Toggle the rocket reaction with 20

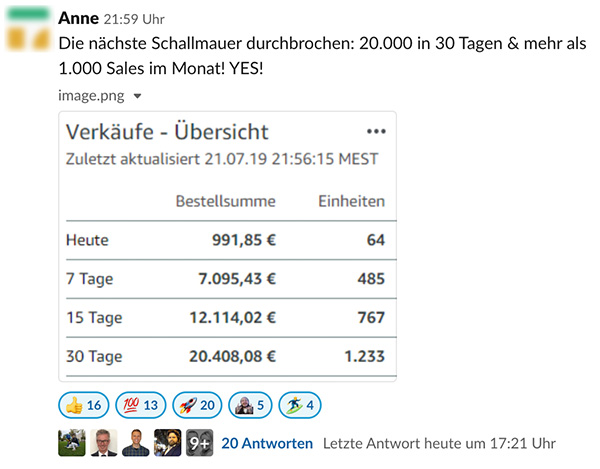click(x=197, y=405)
